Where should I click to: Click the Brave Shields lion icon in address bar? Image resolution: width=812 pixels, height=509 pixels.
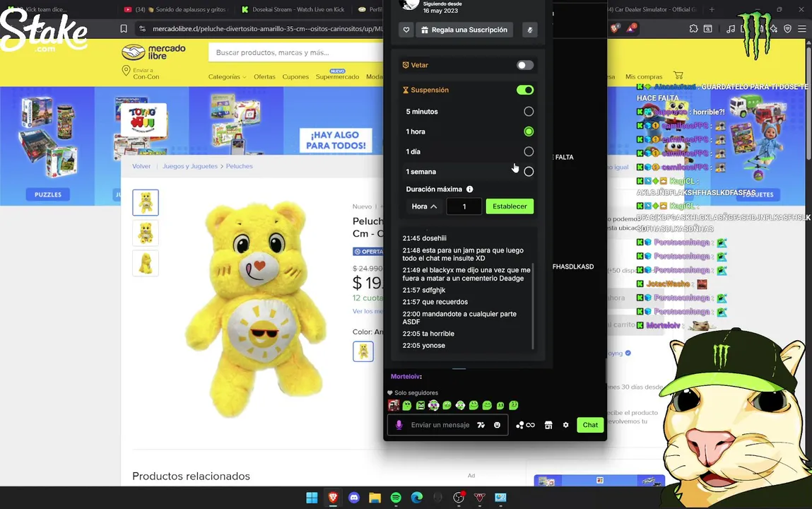point(615,29)
